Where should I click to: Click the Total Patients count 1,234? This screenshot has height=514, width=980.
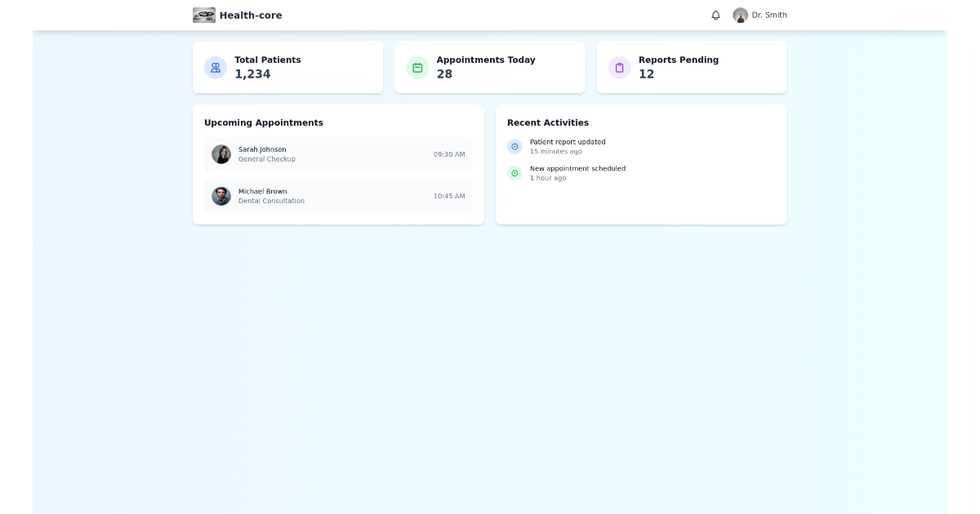[252, 74]
